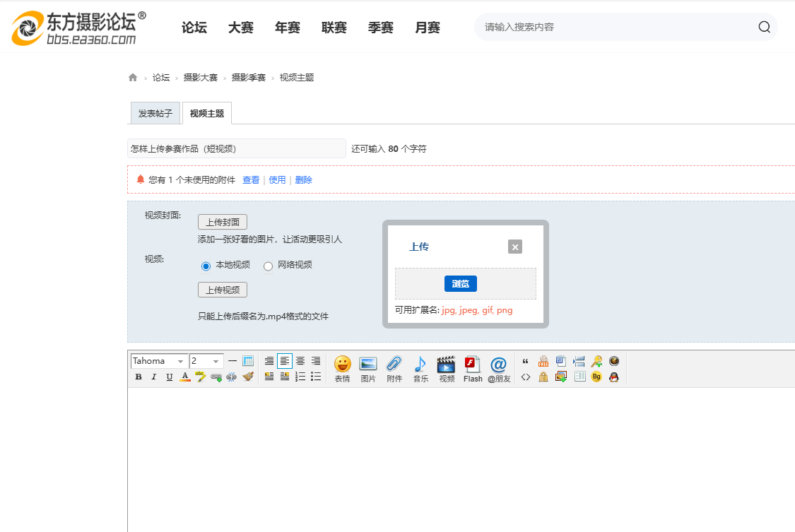Insert Flash content
The height and width of the screenshot is (532, 795).
tap(473, 369)
